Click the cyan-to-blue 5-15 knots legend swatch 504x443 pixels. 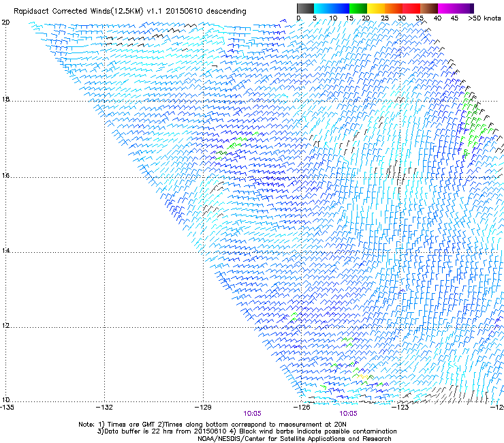click(x=332, y=8)
